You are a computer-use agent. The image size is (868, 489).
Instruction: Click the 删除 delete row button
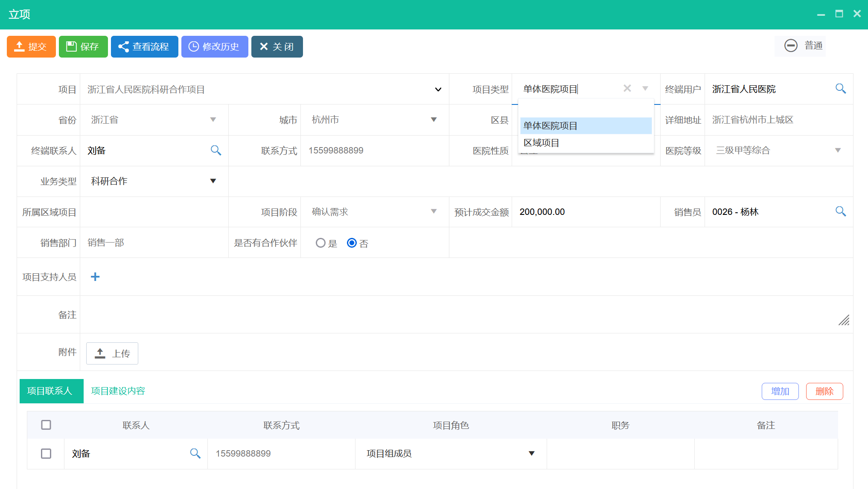click(x=824, y=391)
